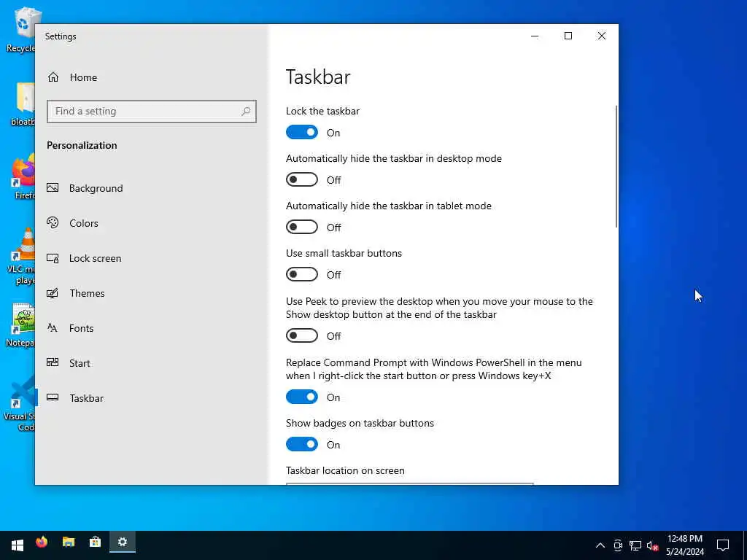747x560 pixels.
Task: Click the Settings gear taskbar icon
Action: pos(123,542)
